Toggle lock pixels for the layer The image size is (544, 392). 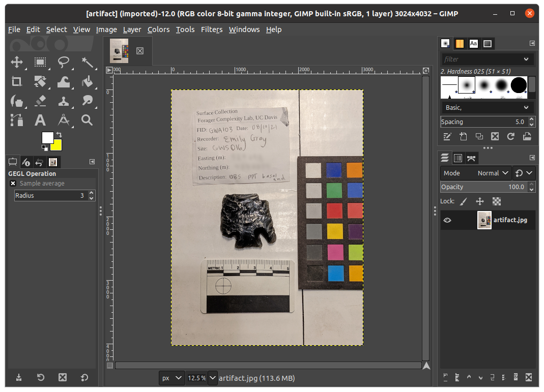pyautogui.click(x=464, y=201)
